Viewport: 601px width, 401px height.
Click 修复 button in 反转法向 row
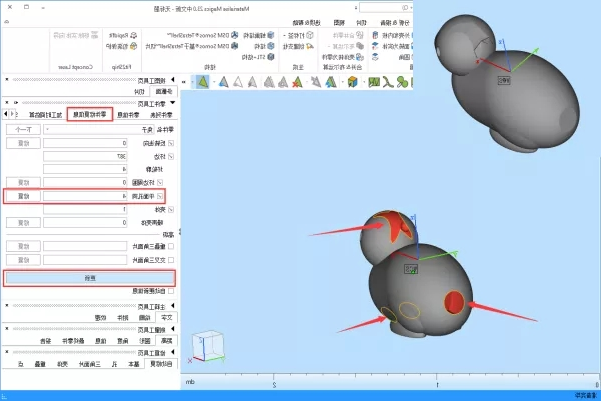point(23,143)
